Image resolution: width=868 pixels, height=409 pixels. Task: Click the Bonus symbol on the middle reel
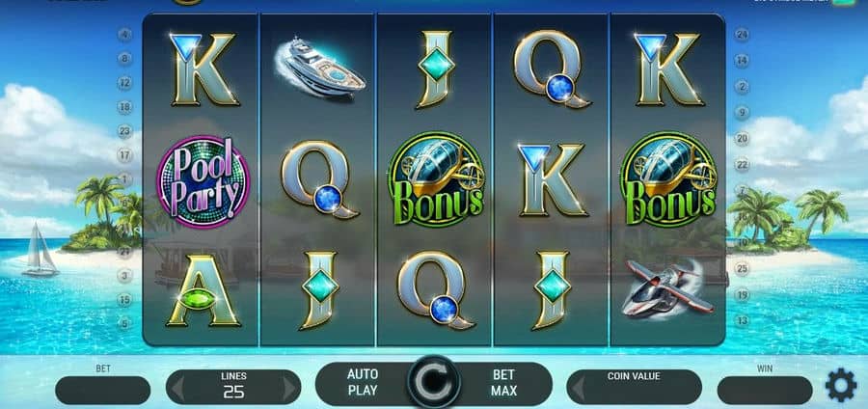click(x=436, y=179)
